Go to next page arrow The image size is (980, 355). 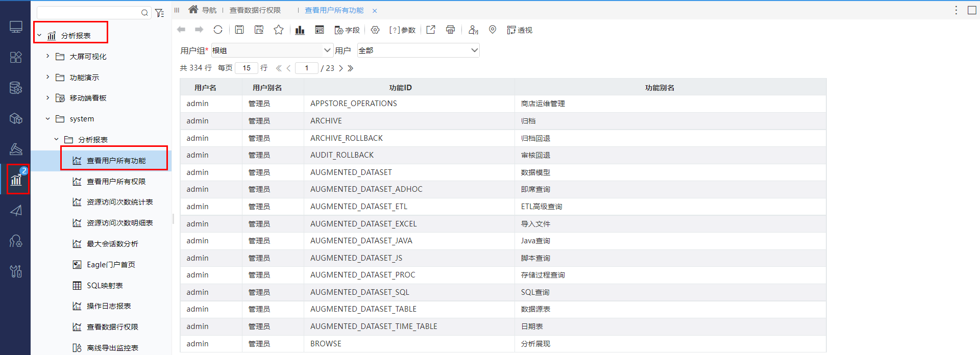pos(341,68)
